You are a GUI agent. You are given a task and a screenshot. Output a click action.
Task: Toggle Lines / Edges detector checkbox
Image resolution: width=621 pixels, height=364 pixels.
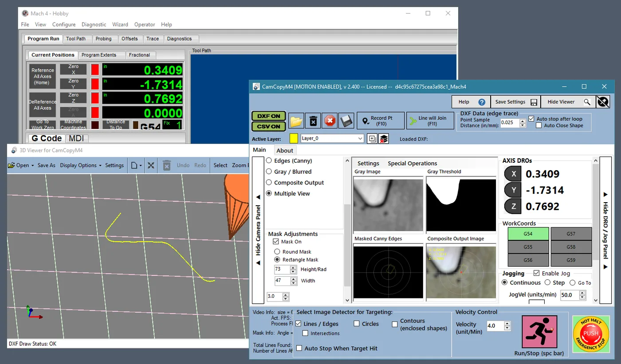click(299, 324)
